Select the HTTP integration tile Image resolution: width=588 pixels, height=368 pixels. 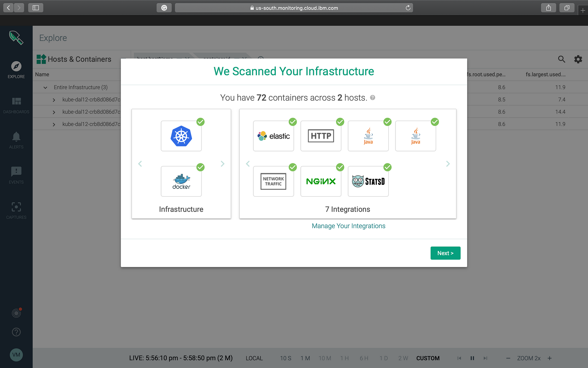point(321,136)
